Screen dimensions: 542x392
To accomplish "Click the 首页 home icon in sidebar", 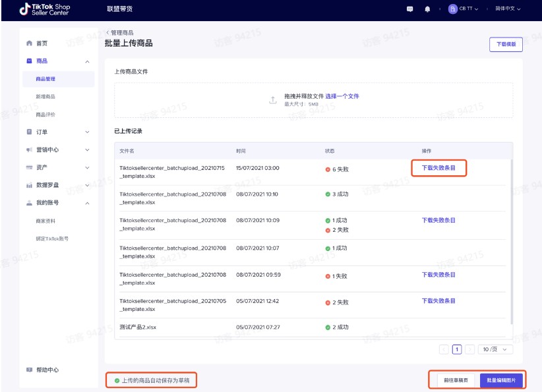I will (29, 43).
